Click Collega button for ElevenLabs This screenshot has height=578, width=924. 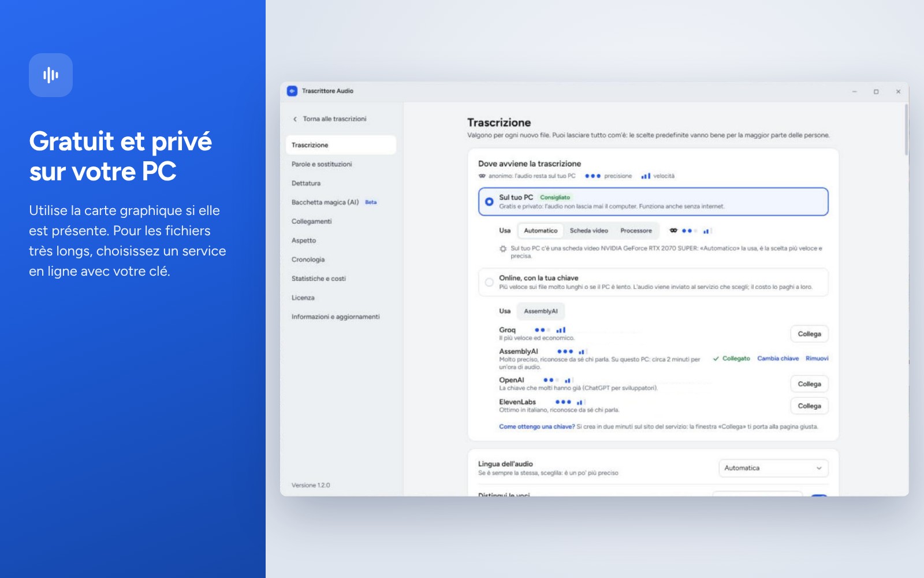click(809, 406)
